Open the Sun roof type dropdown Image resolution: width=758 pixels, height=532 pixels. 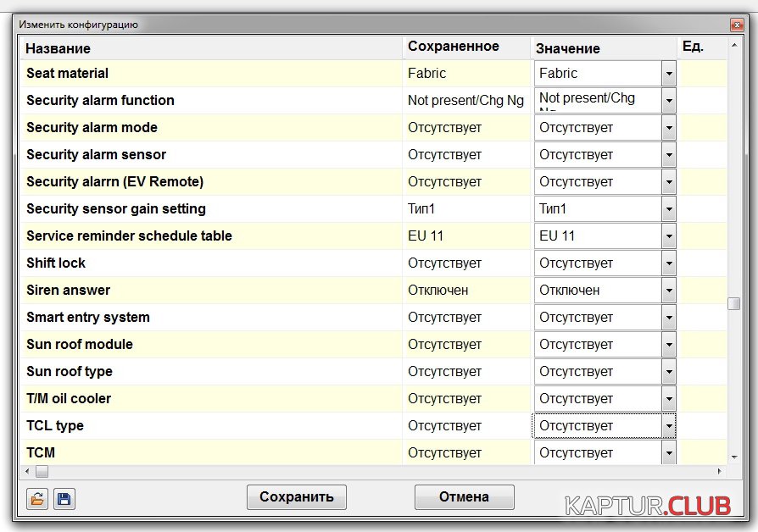(669, 372)
